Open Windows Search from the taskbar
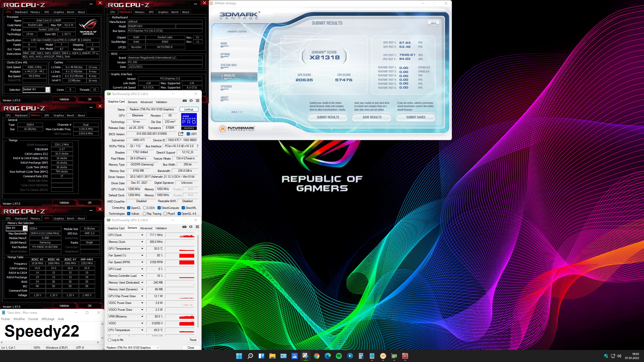The width and height of the screenshot is (644, 362). (x=250, y=356)
